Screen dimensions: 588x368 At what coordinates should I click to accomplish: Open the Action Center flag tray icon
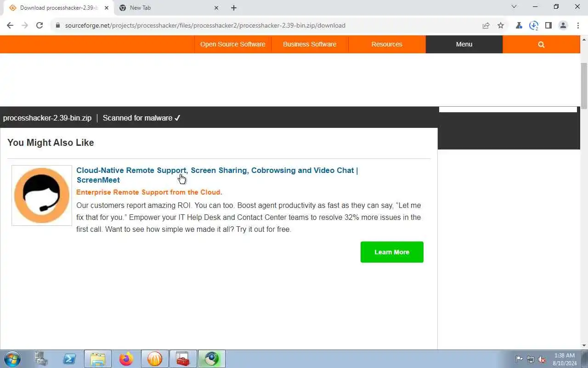click(519, 359)
